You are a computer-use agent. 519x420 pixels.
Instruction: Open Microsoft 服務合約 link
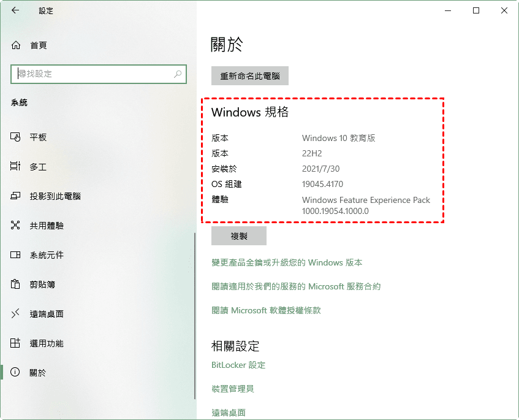point(296,286)
